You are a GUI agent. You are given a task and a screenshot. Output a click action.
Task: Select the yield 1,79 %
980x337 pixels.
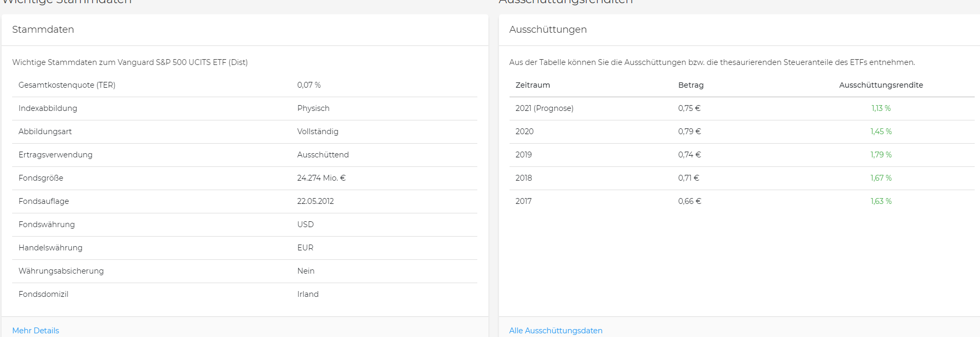click(x=881, y=155)
